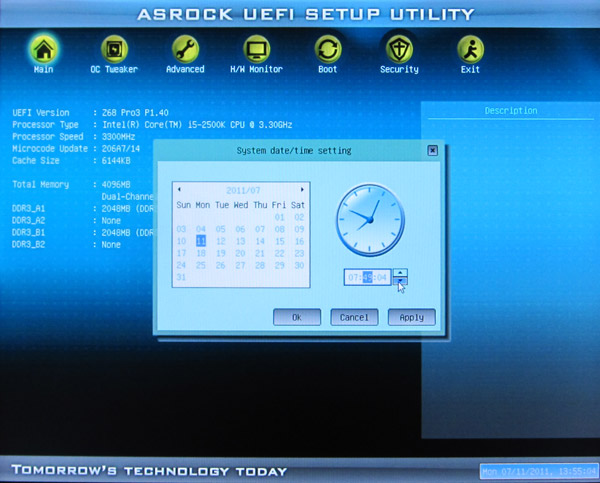Screen dimensions: 600x483
Task: Increase time with up stepper arrow
Action: point(400,272)
